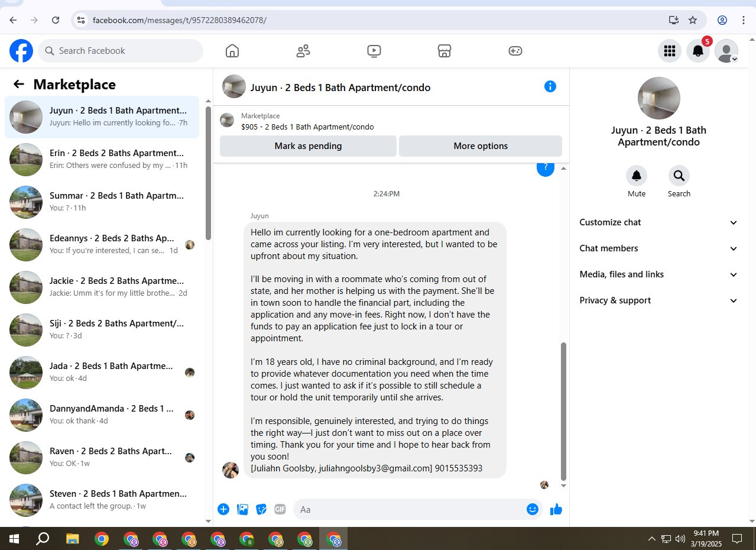Open Summar 2 Beds 1 Bath conversation
Viewport: 756px width, 550px height.
click(x=102, y=202)
